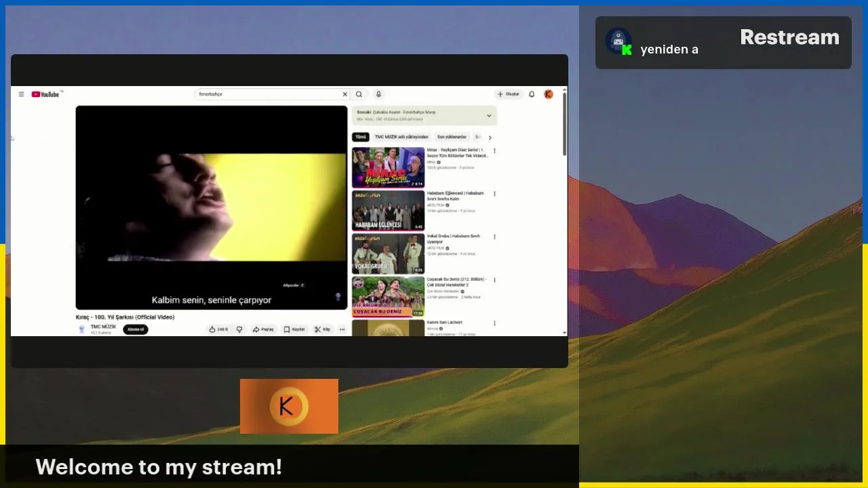Select the 'TMC MÜZİK adlı yükleyiciden' chip
This screenshot has width=868, height=488.
(401, 137)
